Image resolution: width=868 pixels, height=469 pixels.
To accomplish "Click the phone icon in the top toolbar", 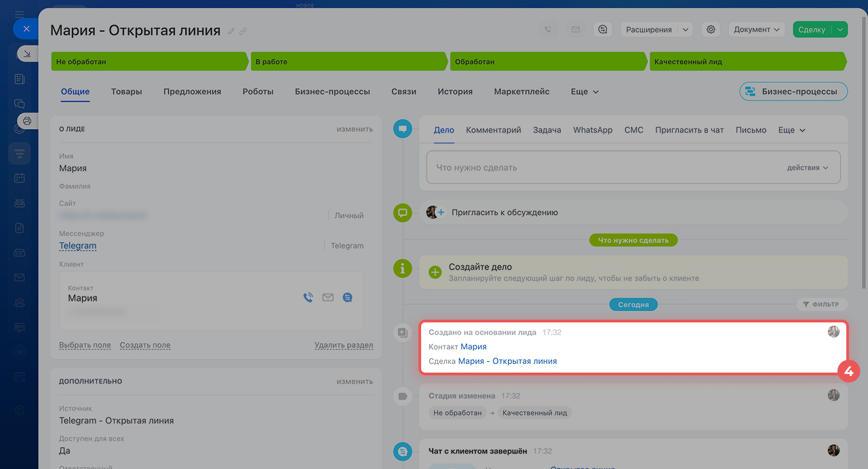I will (548, 29).
